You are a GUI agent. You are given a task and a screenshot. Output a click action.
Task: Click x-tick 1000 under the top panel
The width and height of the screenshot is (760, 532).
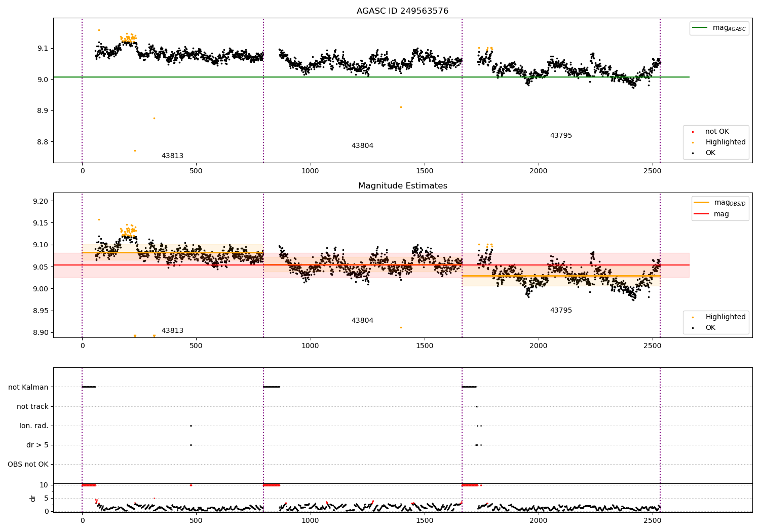point(310,171)
